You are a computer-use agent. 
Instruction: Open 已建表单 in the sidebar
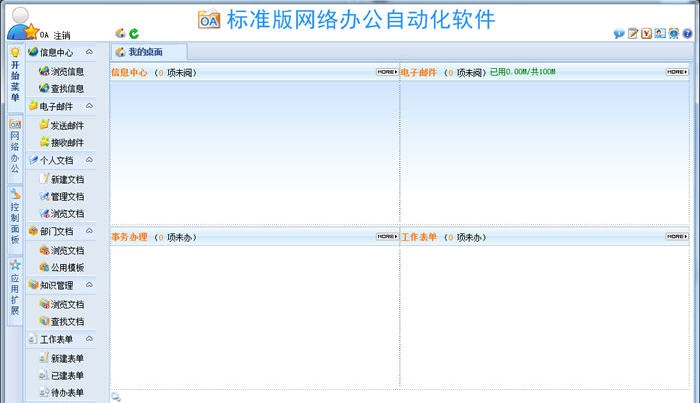(62, 375)
